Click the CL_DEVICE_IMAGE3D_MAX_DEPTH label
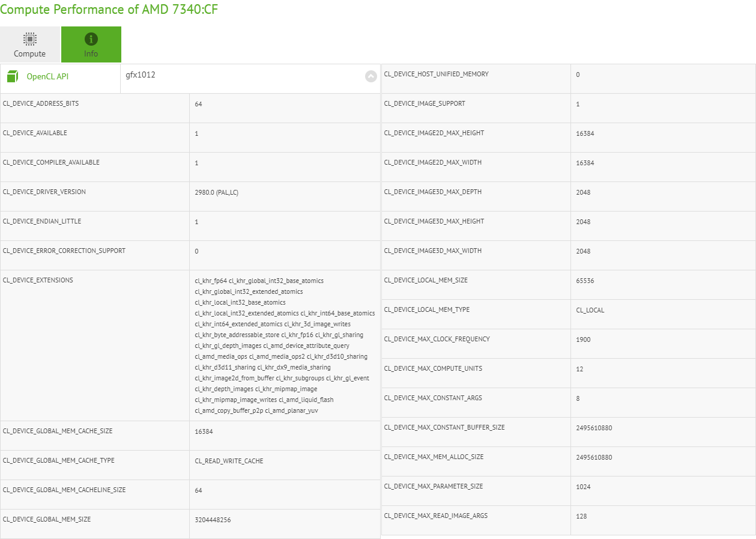Viewport: 756px width, 539px height. 433,192
